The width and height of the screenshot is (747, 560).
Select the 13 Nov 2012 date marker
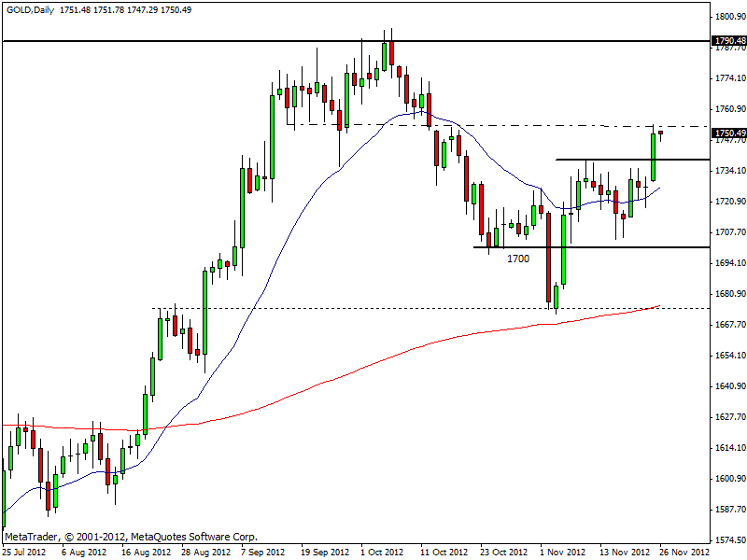[625, 552]
